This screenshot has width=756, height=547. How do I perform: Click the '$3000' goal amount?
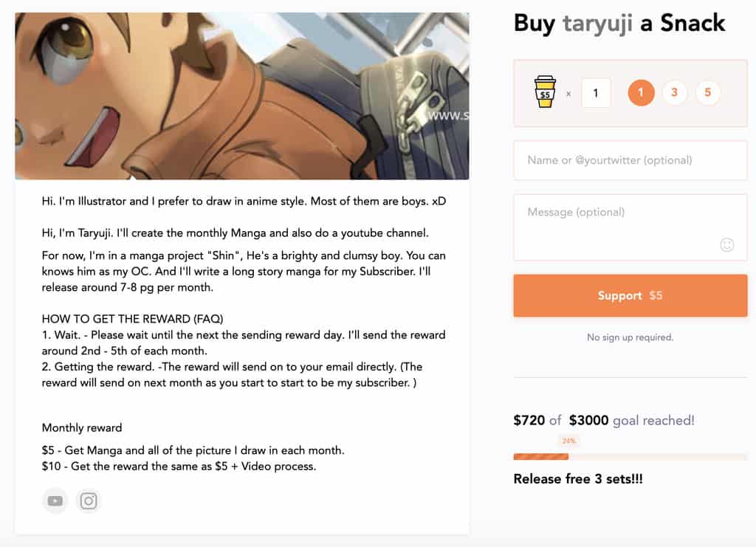[588, 419]
